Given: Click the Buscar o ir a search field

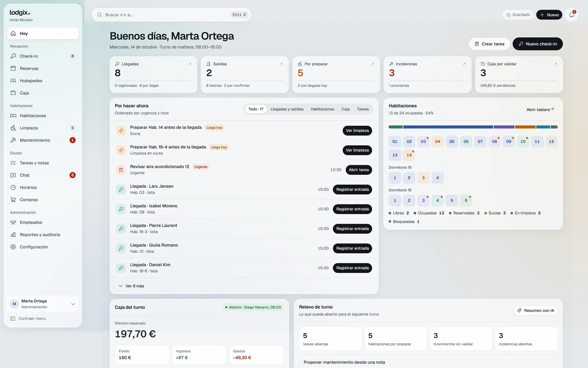Looking at the screenshot, I should [x=171, y=15].
